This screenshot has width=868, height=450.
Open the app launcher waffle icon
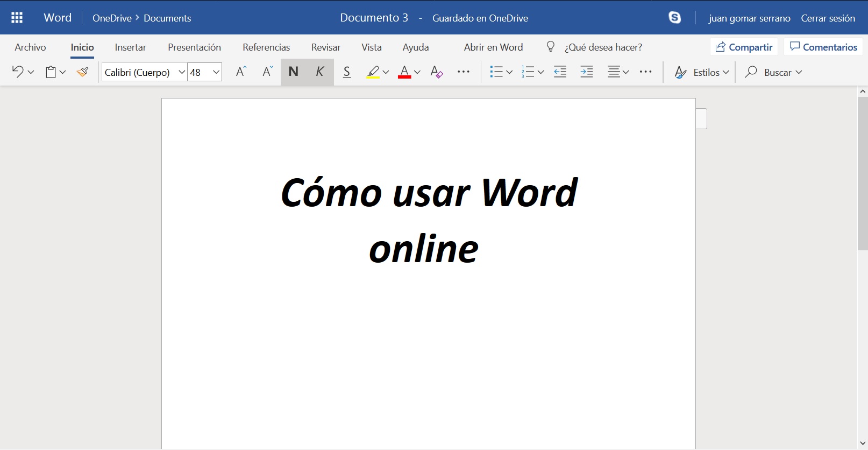(17, 18)
